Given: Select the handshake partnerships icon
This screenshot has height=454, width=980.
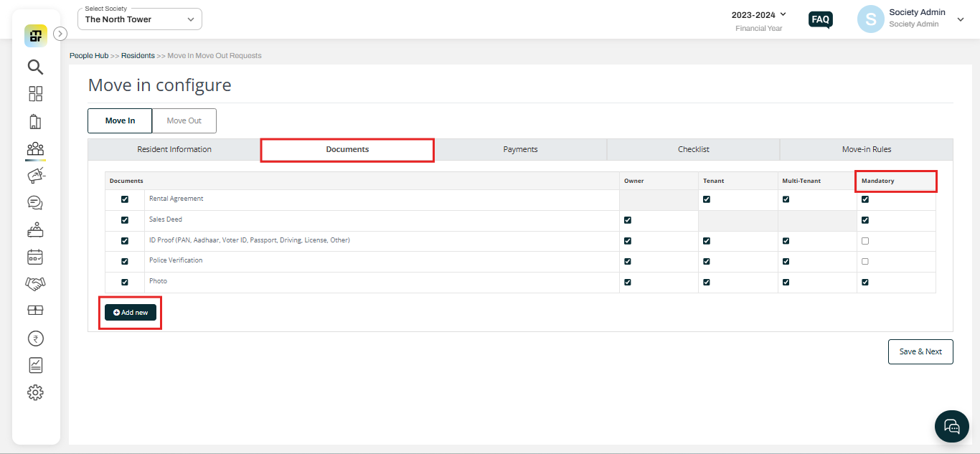Looking at the screenshot, I should (35, 283).
